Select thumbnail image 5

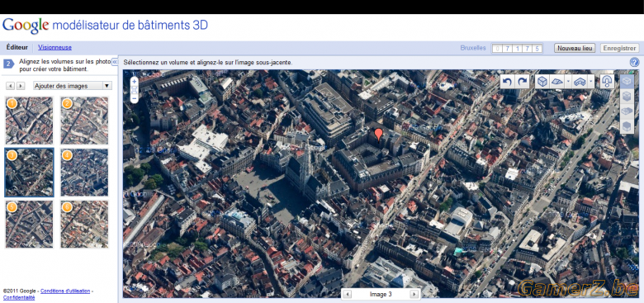[29, 225]
